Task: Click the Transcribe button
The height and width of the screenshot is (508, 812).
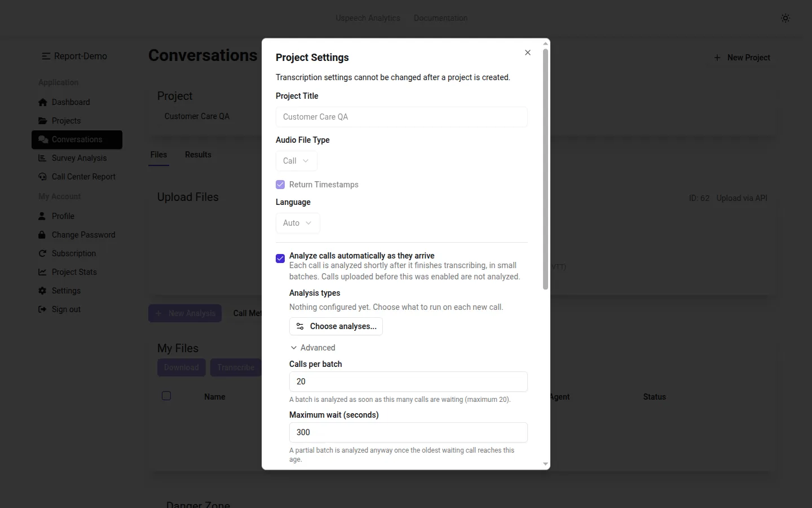Action: coord(236,367)
